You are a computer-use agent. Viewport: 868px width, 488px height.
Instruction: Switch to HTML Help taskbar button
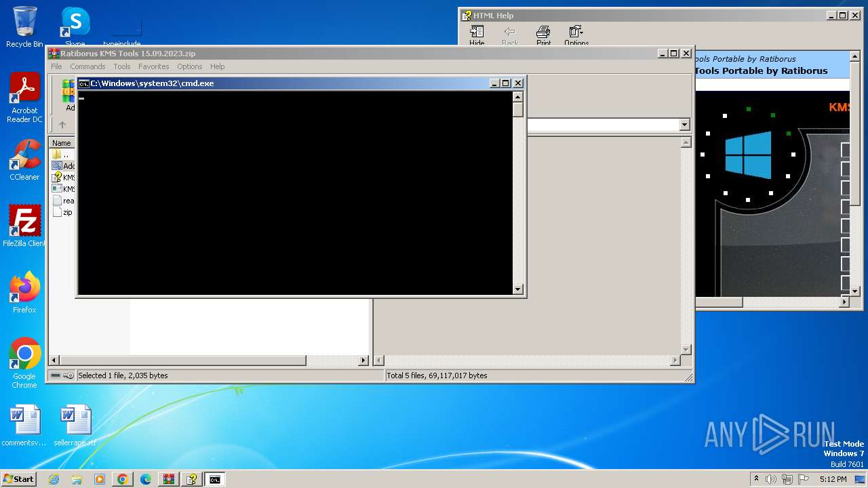[191, 479]
